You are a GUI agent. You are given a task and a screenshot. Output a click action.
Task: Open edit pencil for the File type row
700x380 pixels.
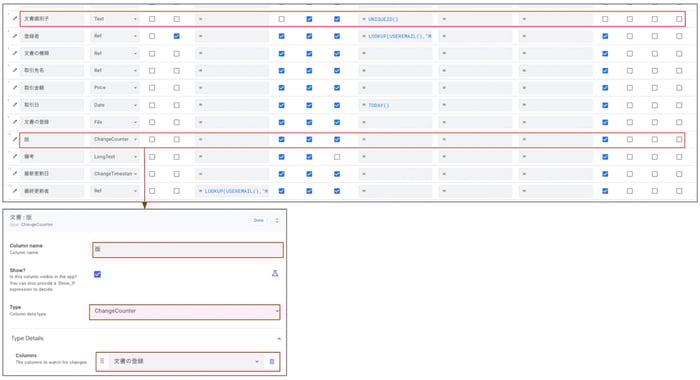click(15, 122)
